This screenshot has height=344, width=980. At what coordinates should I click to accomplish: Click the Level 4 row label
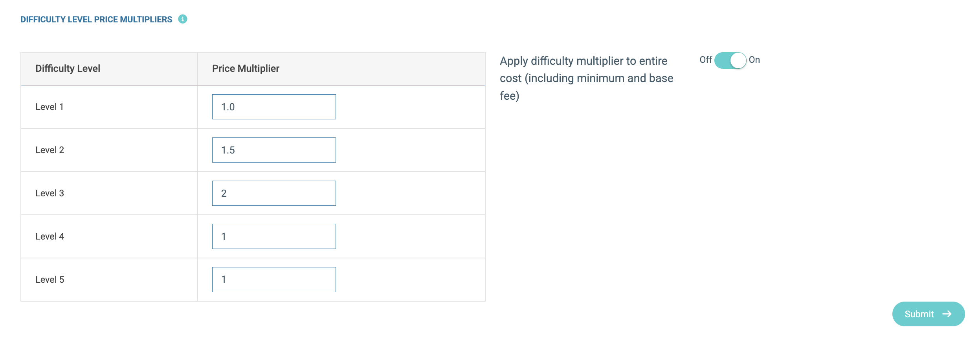pyautogui.click(x=50, y=236)
